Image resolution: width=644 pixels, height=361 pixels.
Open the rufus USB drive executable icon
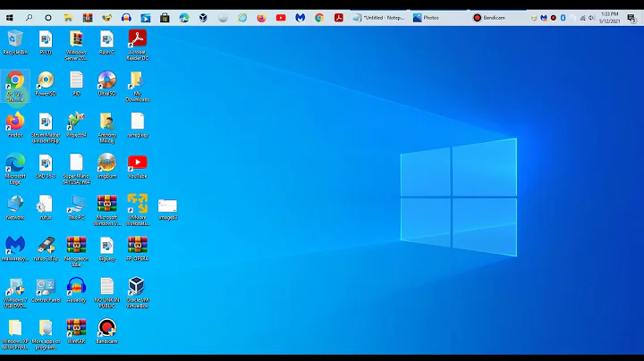click(x=46, y=248)
